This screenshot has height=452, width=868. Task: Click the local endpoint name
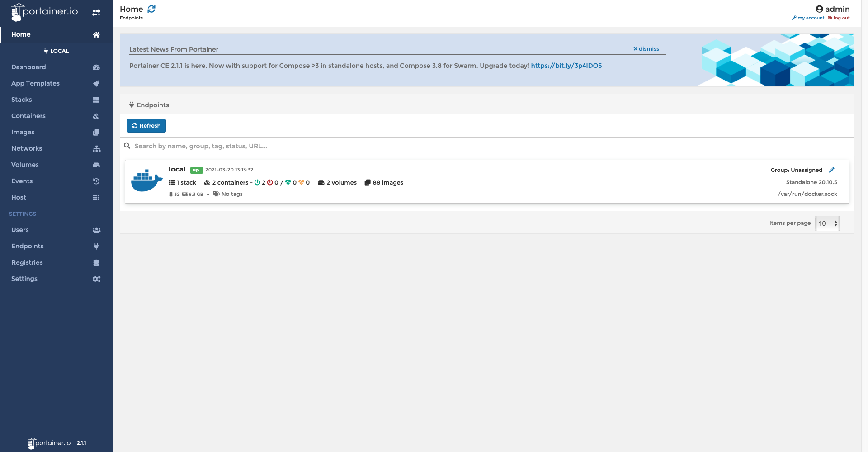177,169
